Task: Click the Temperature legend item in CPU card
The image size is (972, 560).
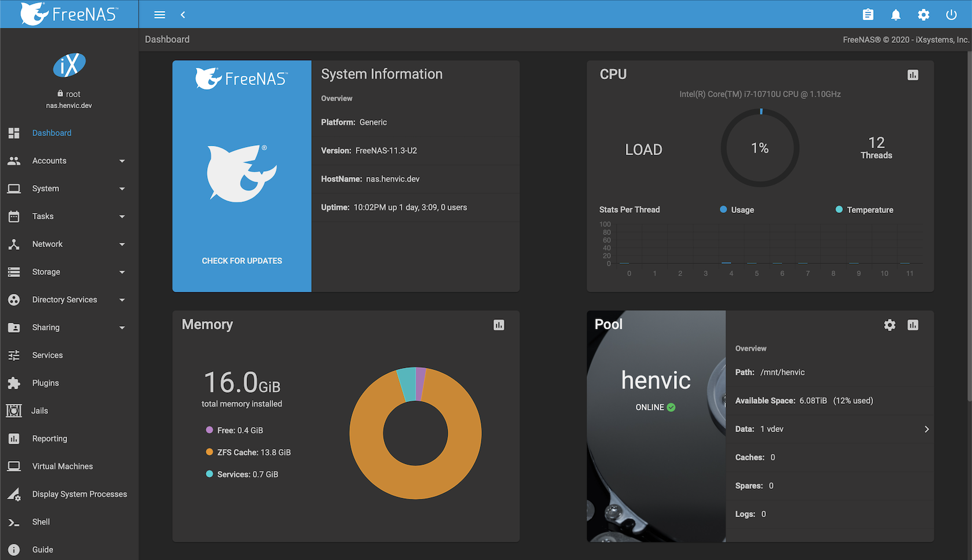Action: (864, 210)
